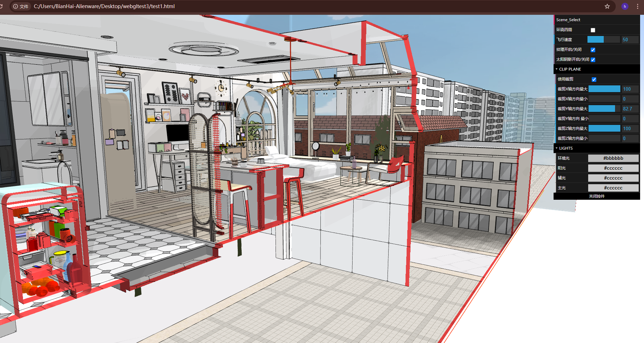Click the 裁剪X轴方向最小 slider track
Screen dimensions: 644x343
tap(604, 99)
